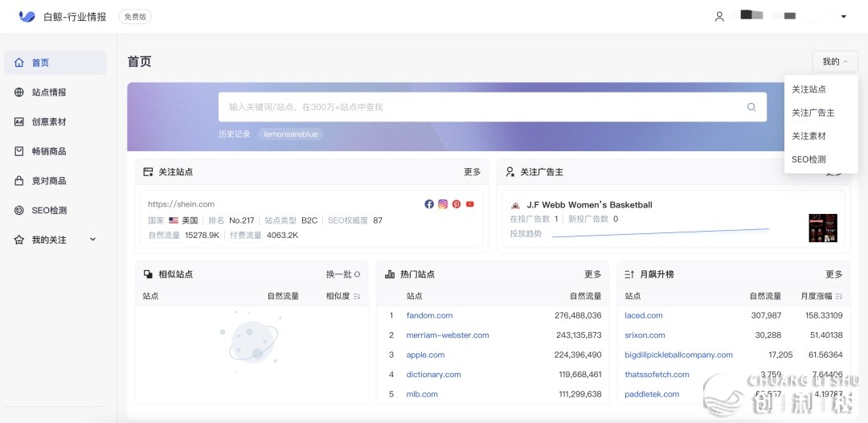Image resolution: width=868 pixels, height=423 pixels.
Task: Click the search magnifier icon
Action: pos(751,107)
